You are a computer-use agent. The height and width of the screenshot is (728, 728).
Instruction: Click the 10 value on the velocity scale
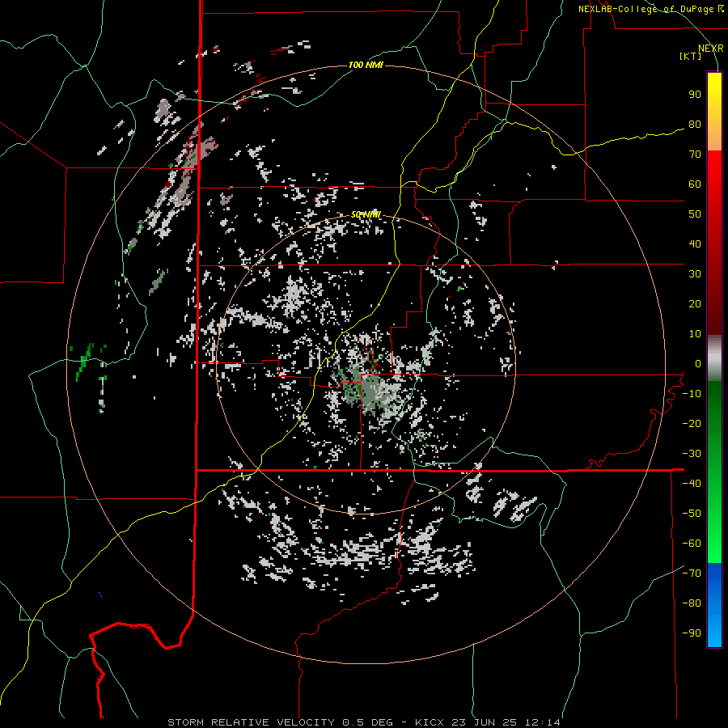click(x=695, y=334)
